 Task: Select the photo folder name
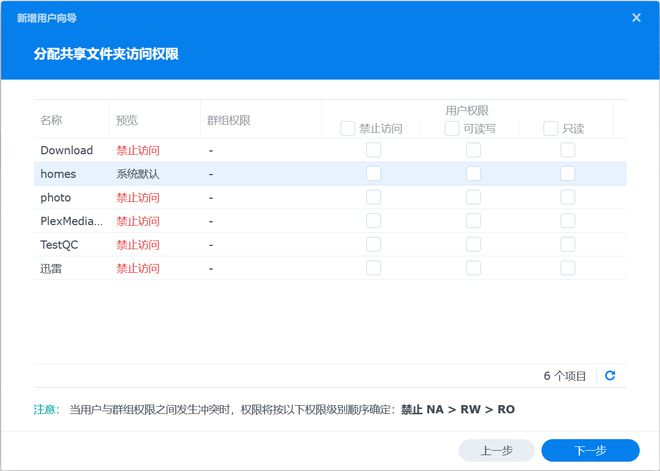click(x=56, y=197)
